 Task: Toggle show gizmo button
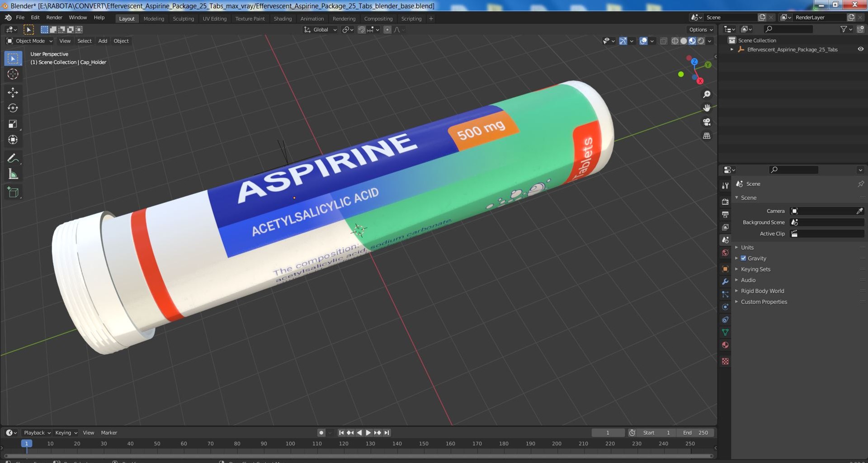pyautogui.click(x=623, y=41)
